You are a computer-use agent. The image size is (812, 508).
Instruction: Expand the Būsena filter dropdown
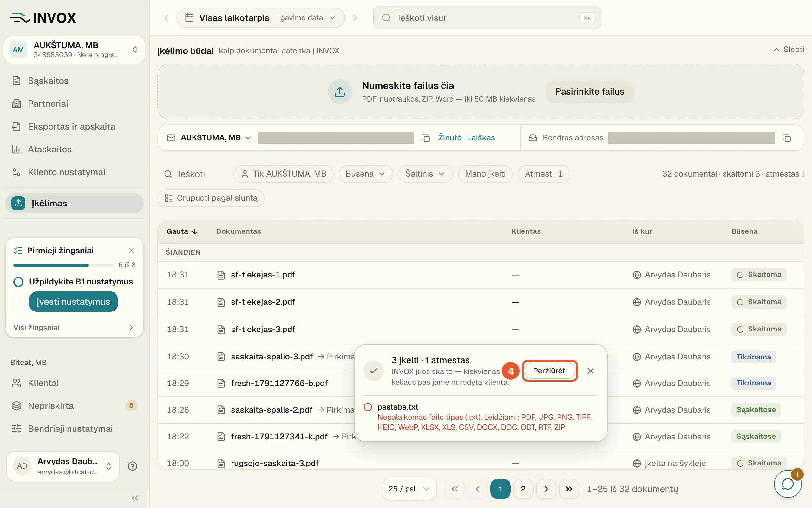click(365, 174)
